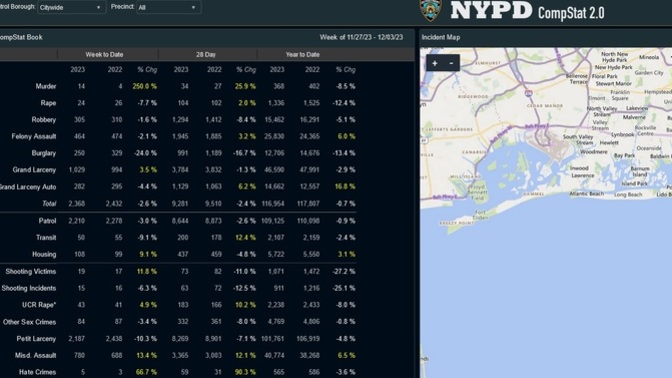Click Hate Crimes 66.7 % change value

pos(146,372)
